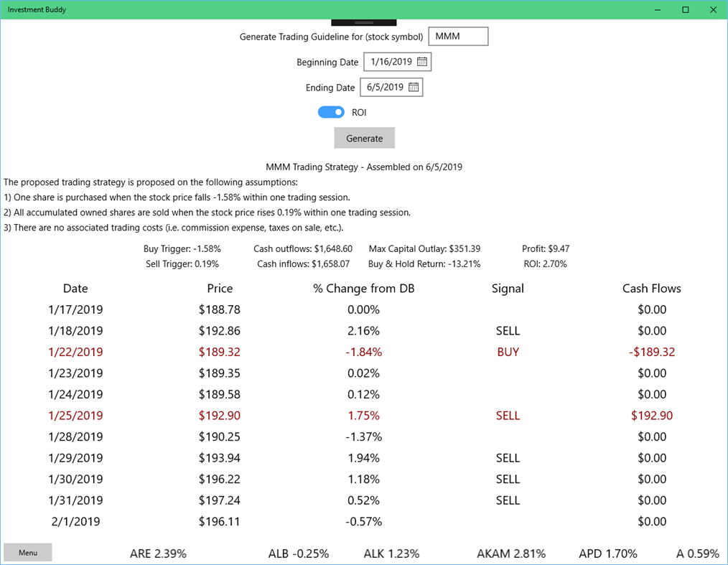Click the BUY signal on 1/22/2019 row
This screenshot has width=728, height=565.
pos(508,352)
